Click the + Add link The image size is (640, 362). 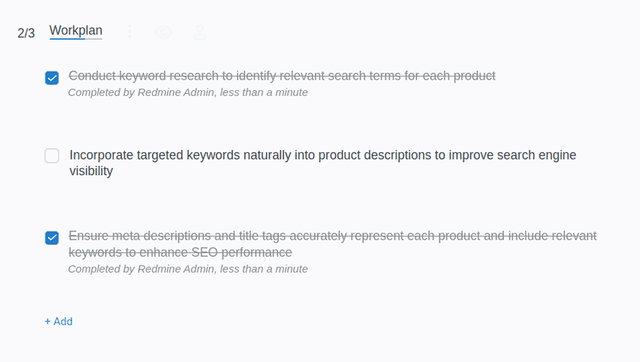[58, 322]
